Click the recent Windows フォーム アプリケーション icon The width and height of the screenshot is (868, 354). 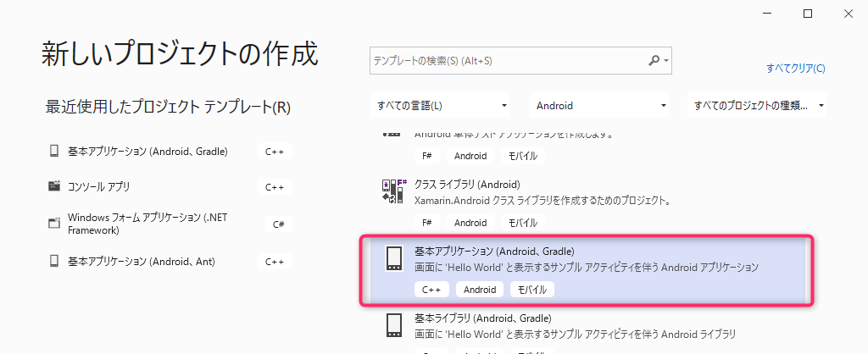[53, 224]
